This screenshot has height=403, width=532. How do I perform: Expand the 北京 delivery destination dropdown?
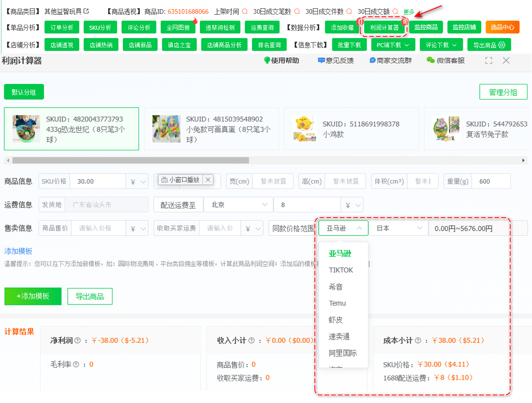point(238,205)
